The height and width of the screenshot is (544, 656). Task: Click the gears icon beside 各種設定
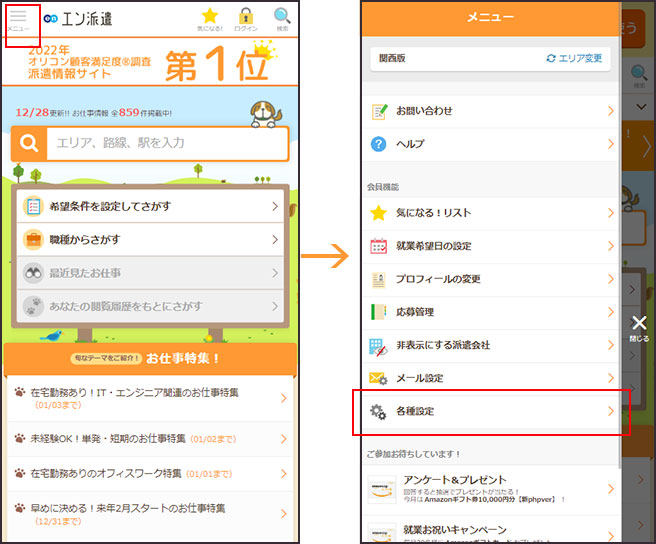[x=378, y=412]
